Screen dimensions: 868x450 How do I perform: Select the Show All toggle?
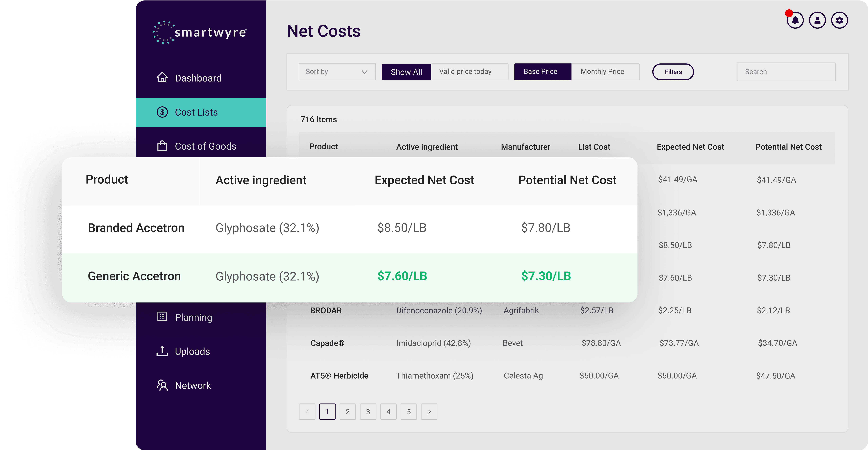tap(406, 72)
